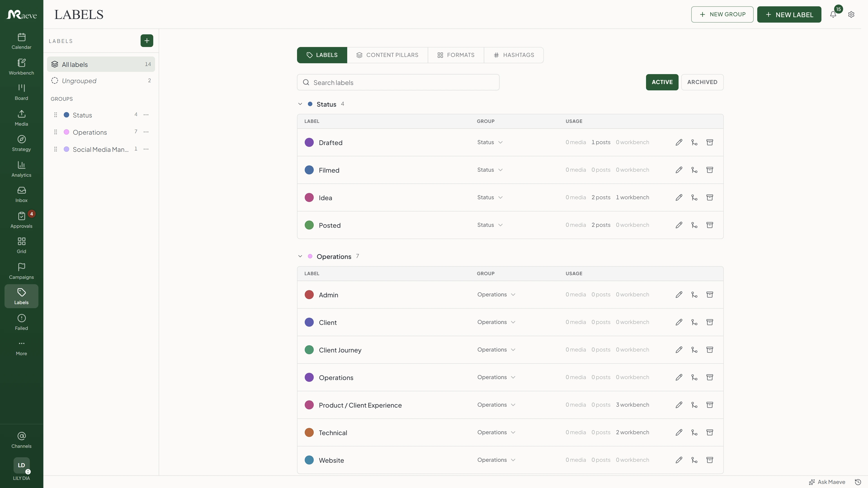Edit the Technical label
Viewport: 868px width, 488px height.
(679, 432)
